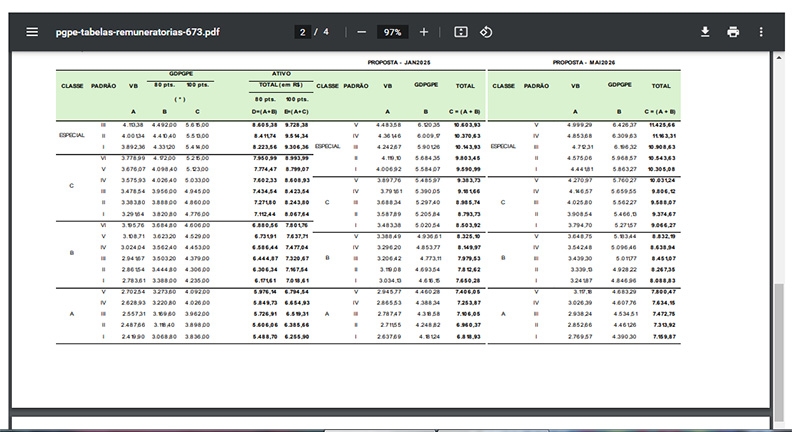The height and width of the screenshot is (432, 792).
Task: Click the pgpe-tabelas-remuneratorias-673.pdf title
Action: tap(138, 32)
